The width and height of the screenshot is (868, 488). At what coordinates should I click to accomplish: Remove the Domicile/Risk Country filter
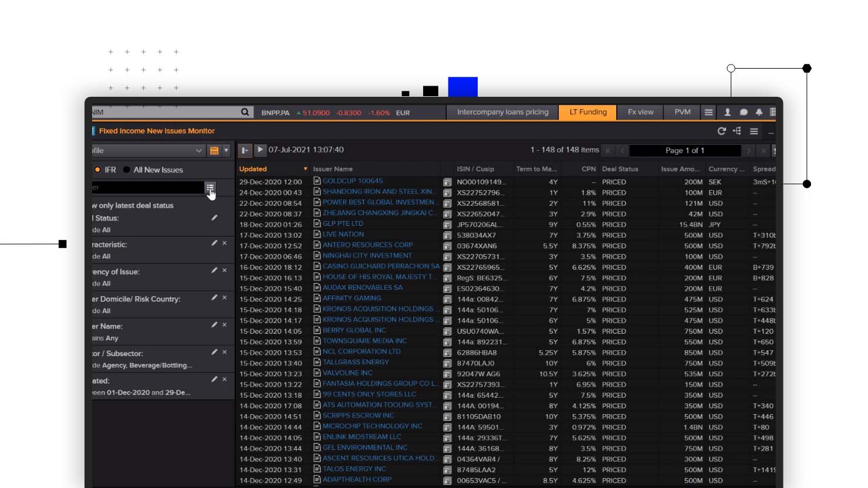(224, 297)
